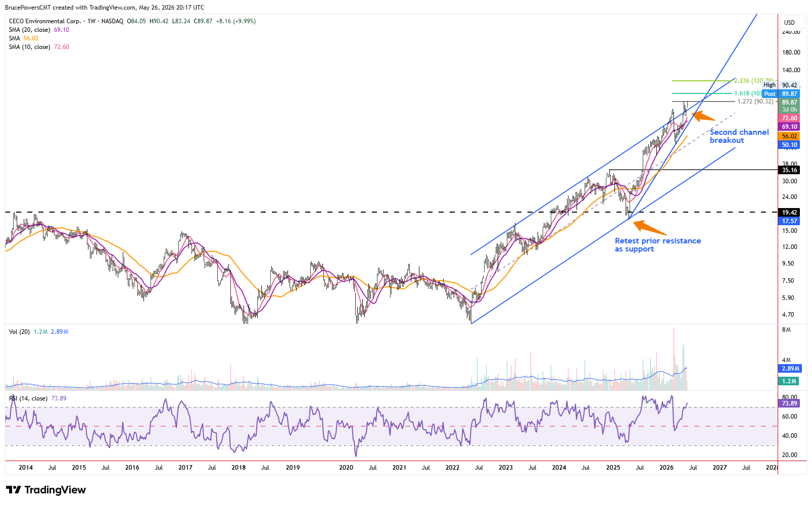Open the USD currency selector on price axis
812x505 pixels.
pos(789,23)
